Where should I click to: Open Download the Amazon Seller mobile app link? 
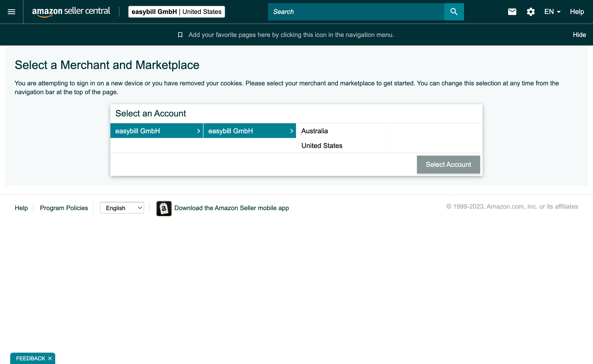pos(232,208)
